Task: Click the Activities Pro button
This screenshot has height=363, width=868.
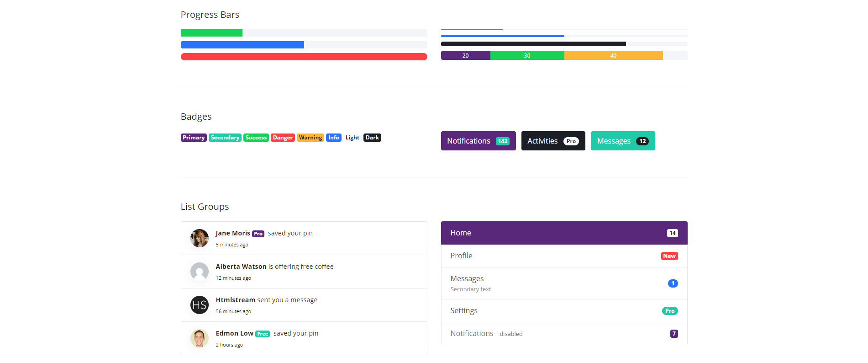Action: [x=553, y=141]
